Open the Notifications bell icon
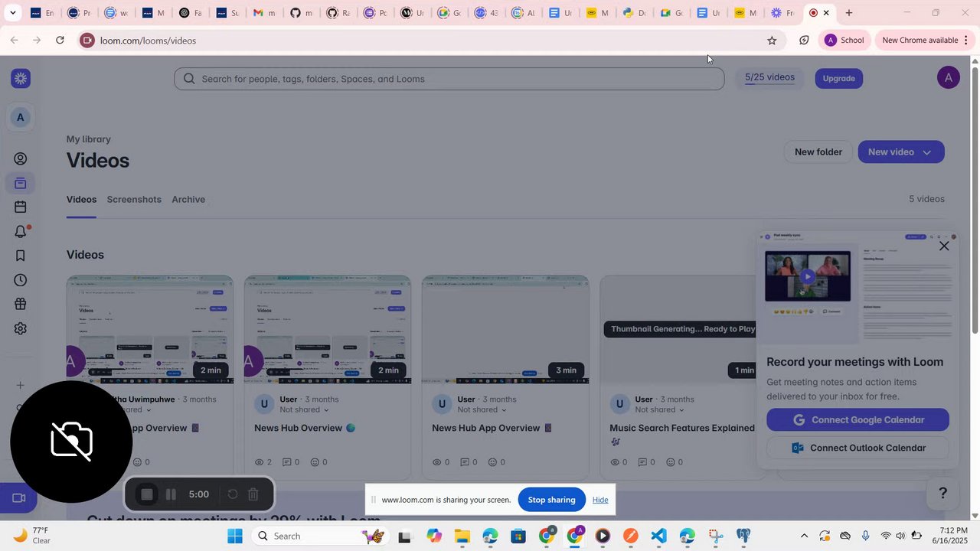980x551 pixels. 21,231
